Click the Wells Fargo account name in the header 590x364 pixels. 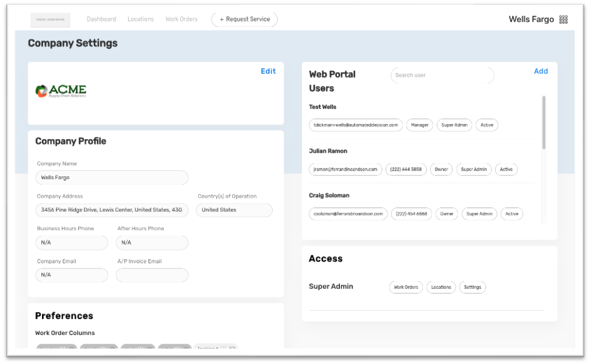(531, 19)
